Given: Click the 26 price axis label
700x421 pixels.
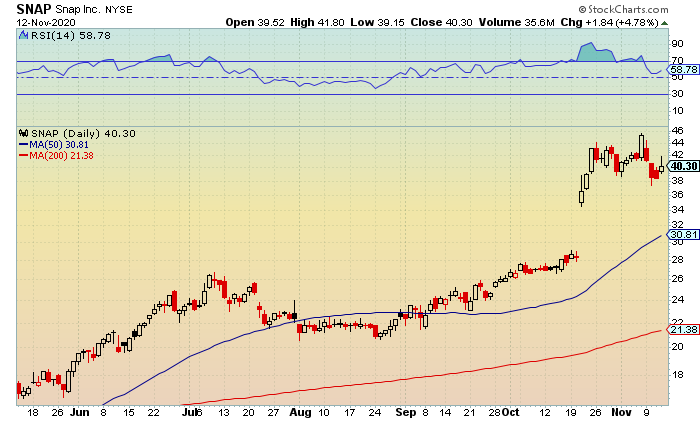Looking at the screenshot, I should click(x=677, y=279).
